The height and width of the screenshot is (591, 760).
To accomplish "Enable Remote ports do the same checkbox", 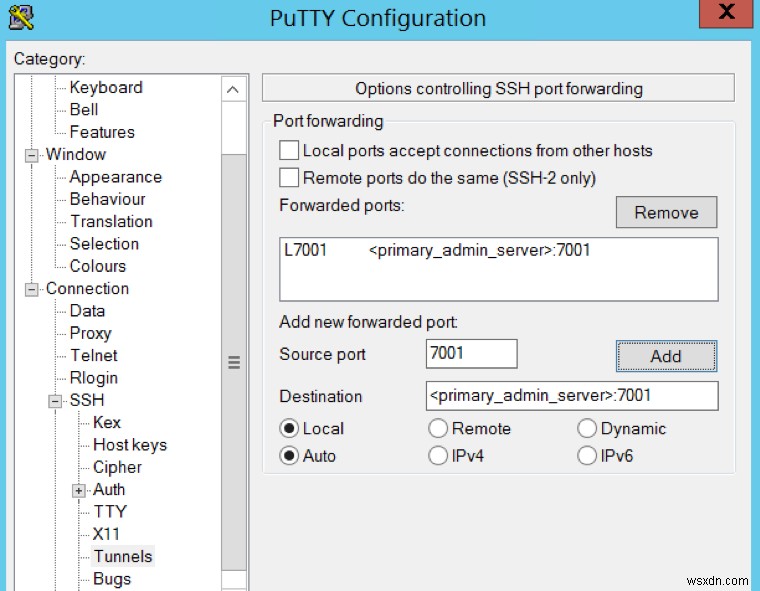I will tap(289, 177).
